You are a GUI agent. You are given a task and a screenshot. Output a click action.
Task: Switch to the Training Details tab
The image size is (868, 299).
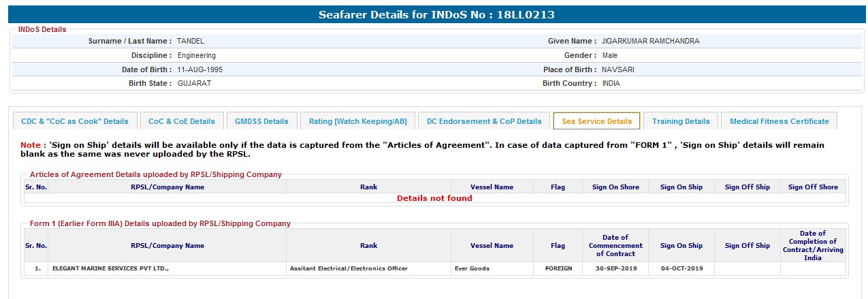coord(681,121)
